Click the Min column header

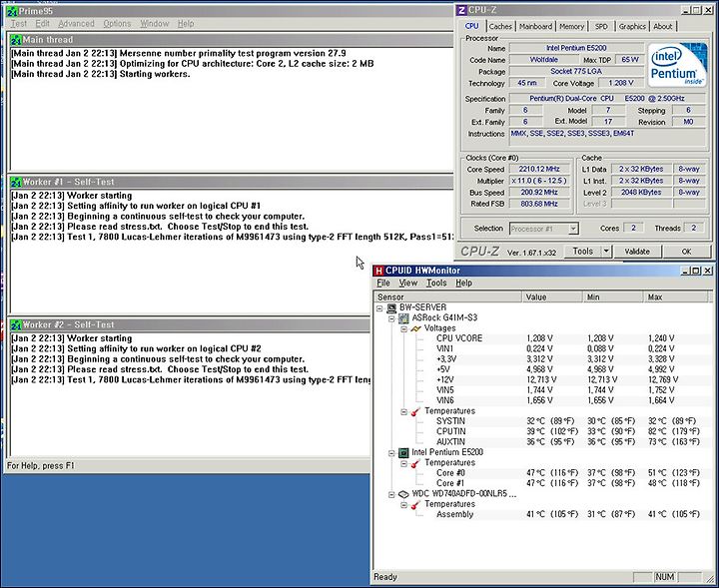(x=613, y=296)
